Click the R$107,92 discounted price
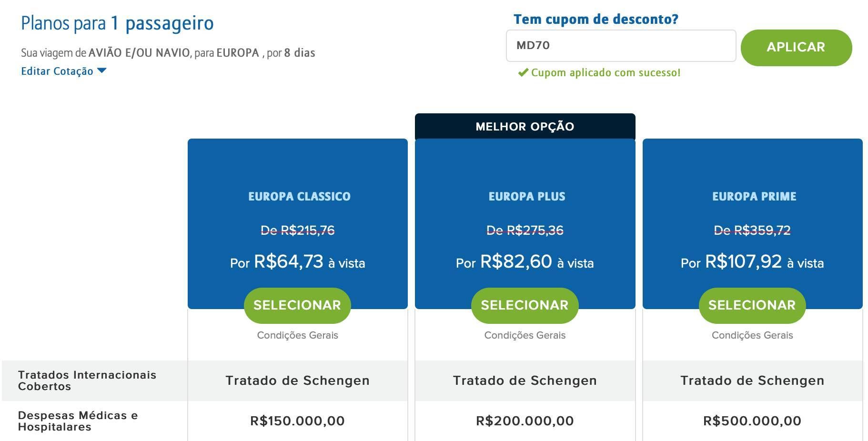Screen dimensions: 868x441 pos(743,262)
